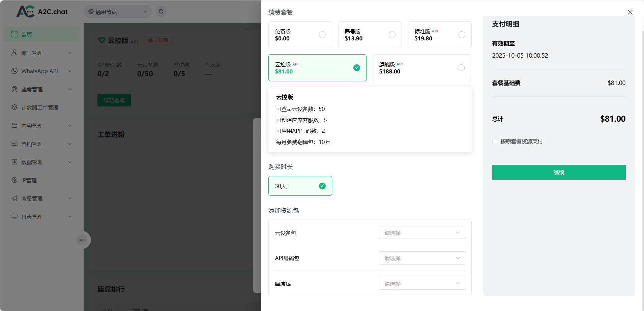644x311 pixels.
Task: Open the 座席包 selection dropdown
Action: [x=422, y=283]
